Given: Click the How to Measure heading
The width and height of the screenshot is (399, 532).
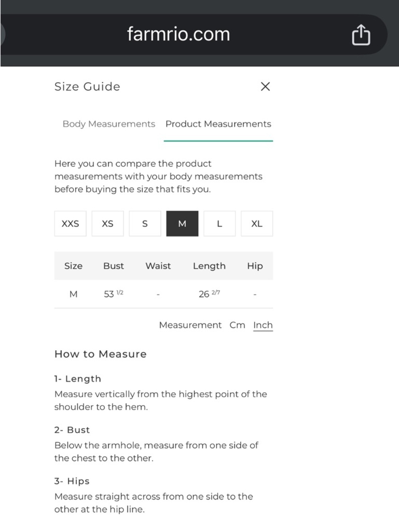Looking at the screenshot, I should 101,354.
